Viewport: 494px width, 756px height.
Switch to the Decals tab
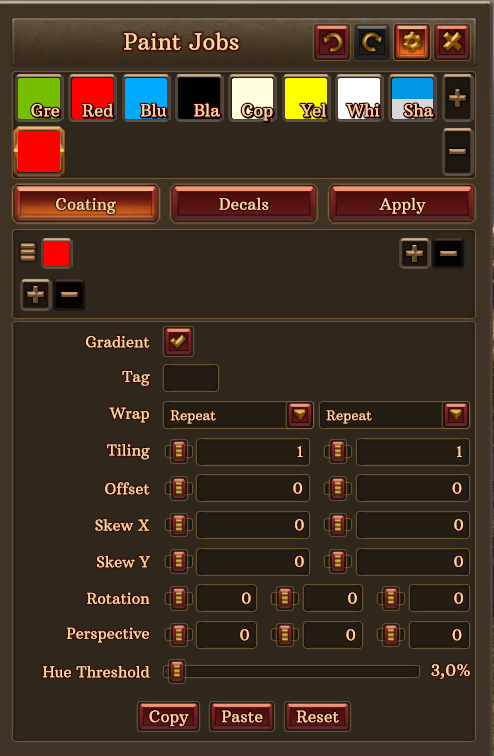[244, 204]
